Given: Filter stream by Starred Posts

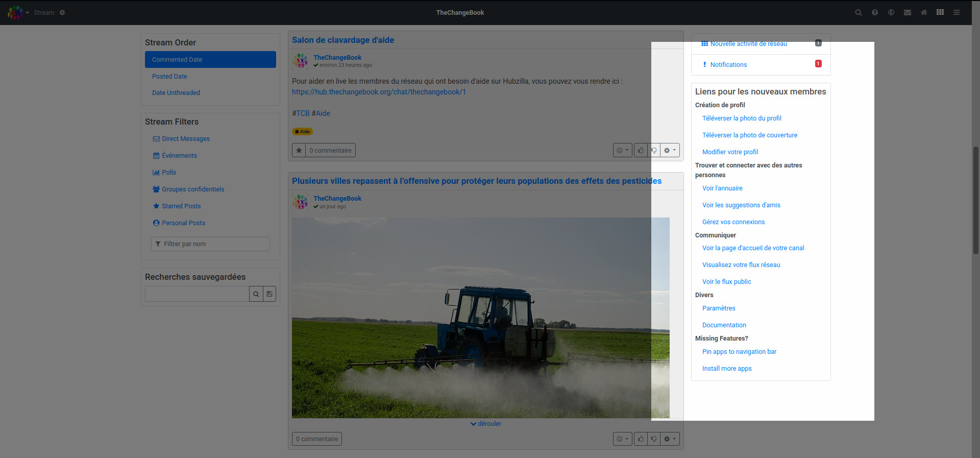Looking at the screenshot, I should pyautogui.click(x=177, y=206).
